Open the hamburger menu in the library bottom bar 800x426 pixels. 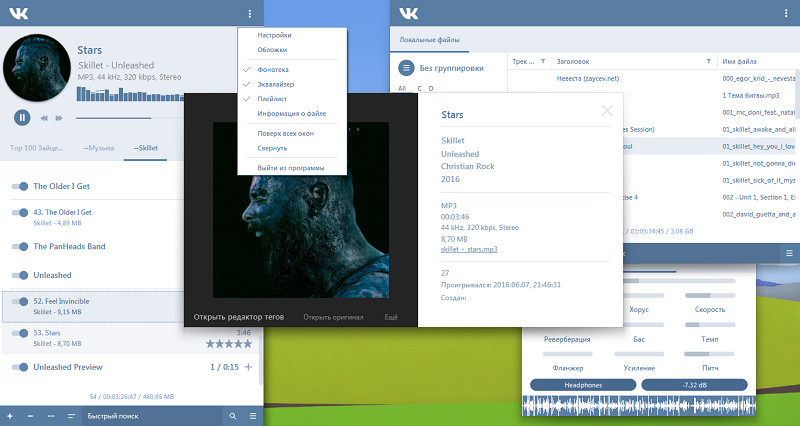789,253
